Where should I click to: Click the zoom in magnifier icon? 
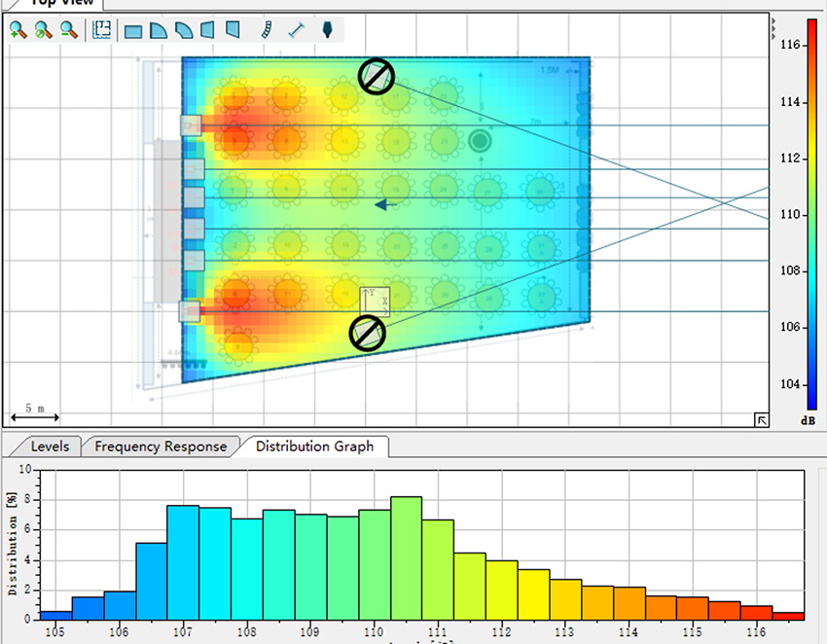pyautogui.click(x=18, y=30)
